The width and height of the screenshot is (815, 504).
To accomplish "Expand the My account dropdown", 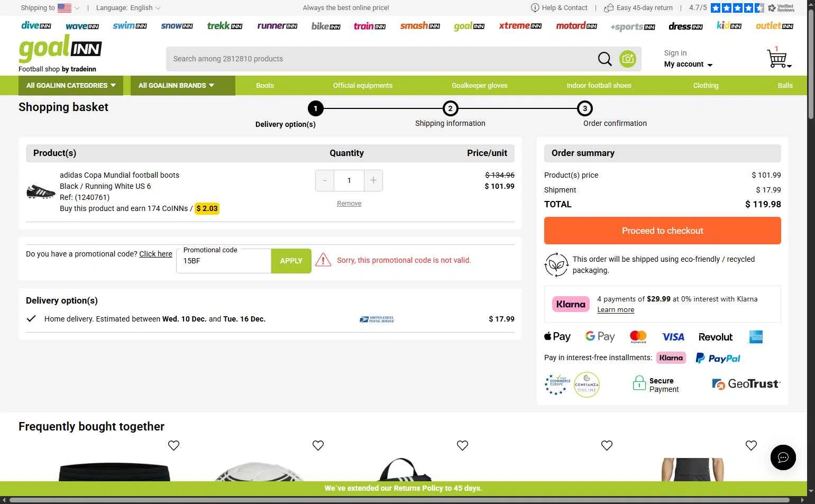I will tap(688, 64).
